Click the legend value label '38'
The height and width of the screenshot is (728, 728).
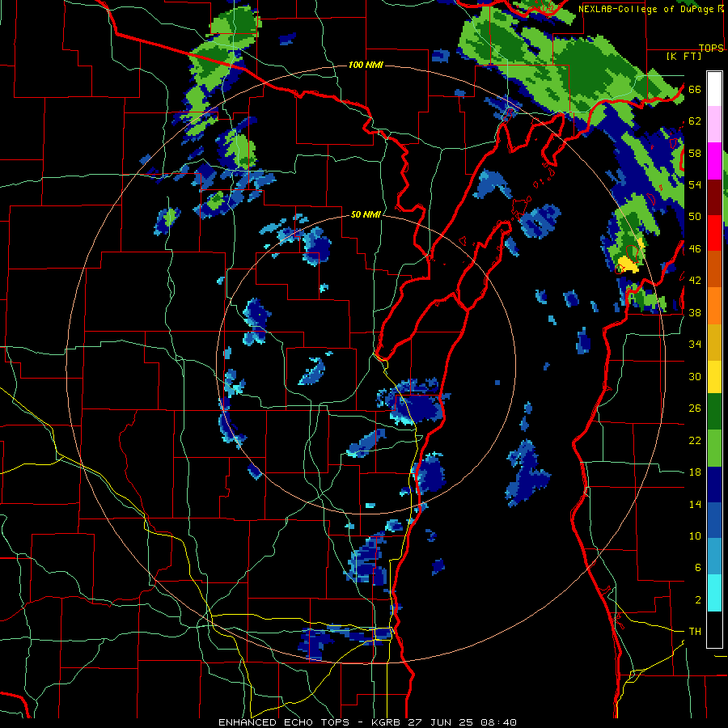[x=695, y=313]
